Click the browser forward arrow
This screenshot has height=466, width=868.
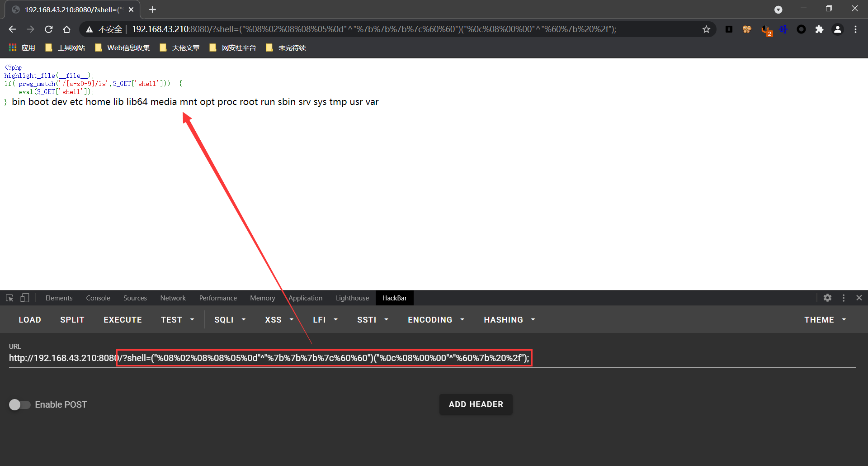click(30, 29)
